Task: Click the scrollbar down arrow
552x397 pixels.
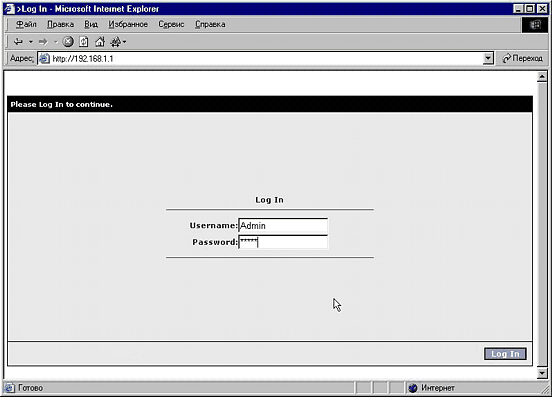Action: [x=542, y=373]
